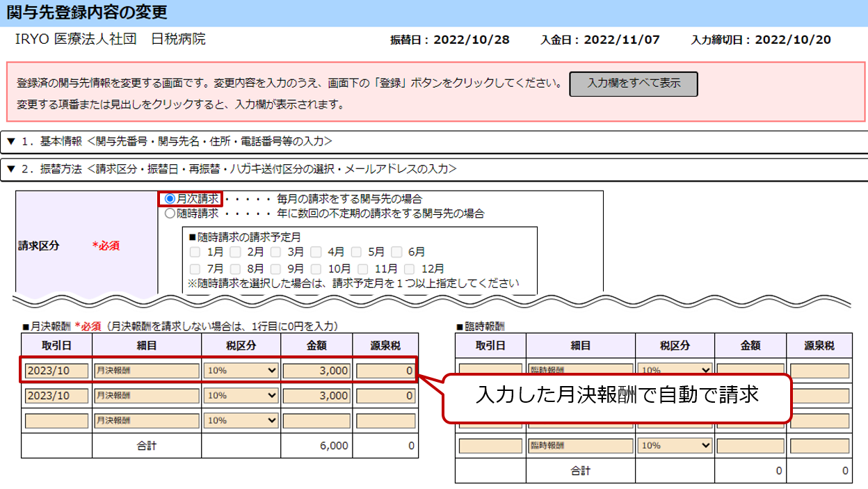Open 税区分 dropdown in last 臨時報酬 row
The image size is (868, 489).
tap(675, 445)
